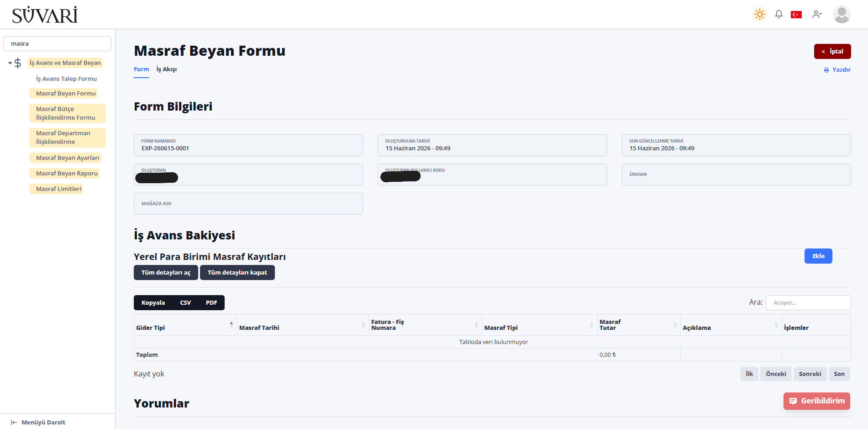Image resolution: width=868 pixels, height=429 pixels.
Task: Export table as CSV
Action: click(x=185, y=303)
